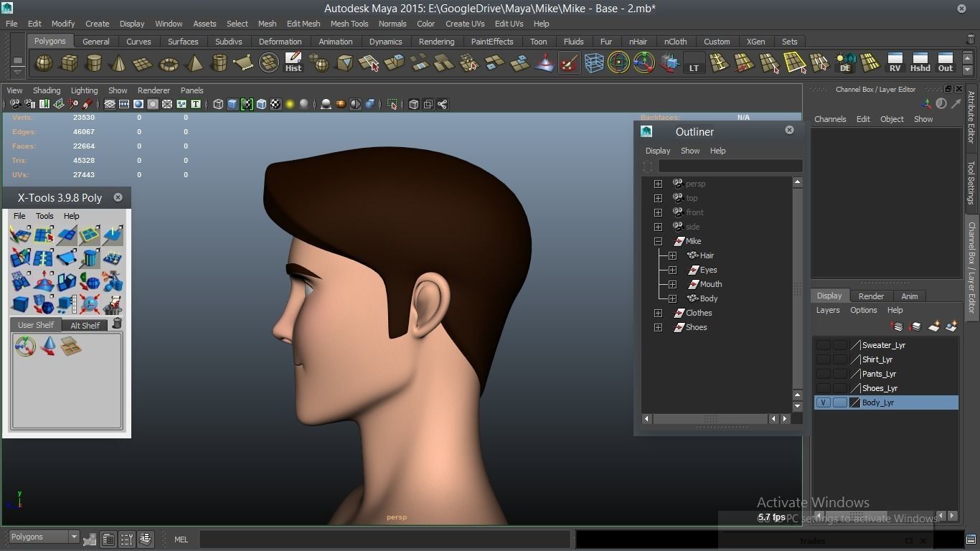
Task: Click the trash icon in X-Tools
Action: click(x=117, y=324)
